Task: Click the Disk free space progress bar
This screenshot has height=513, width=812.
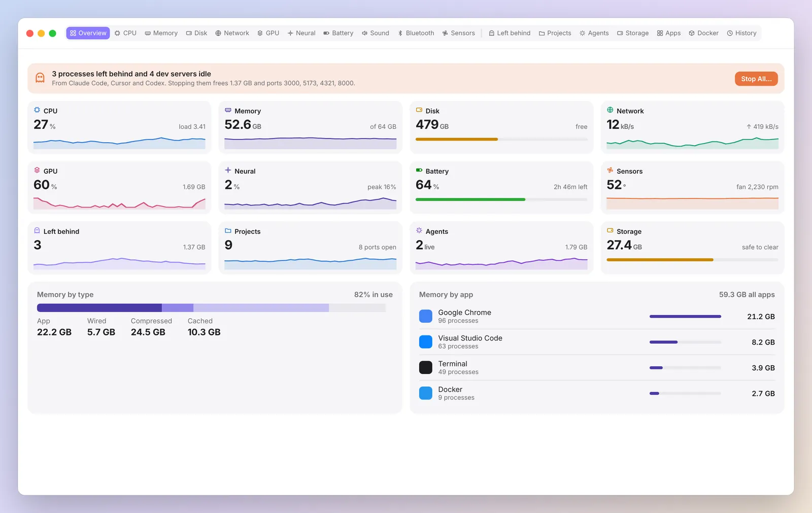Action: pyautogui.click(x=501, y=139)
